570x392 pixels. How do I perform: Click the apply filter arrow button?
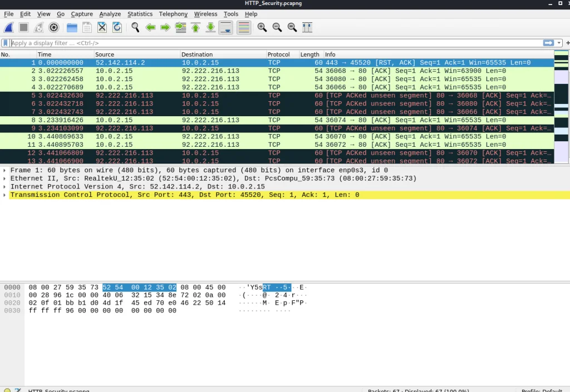pos(548,43)
